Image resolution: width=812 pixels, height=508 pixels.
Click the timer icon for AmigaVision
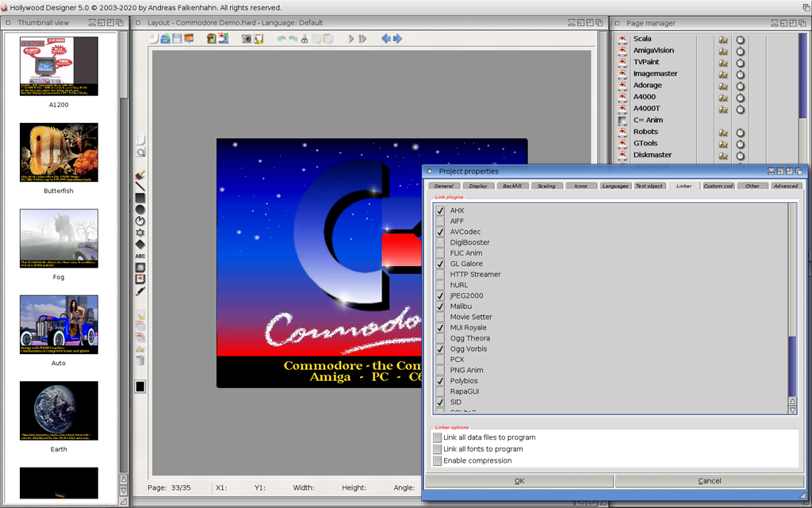coord(741,51)
